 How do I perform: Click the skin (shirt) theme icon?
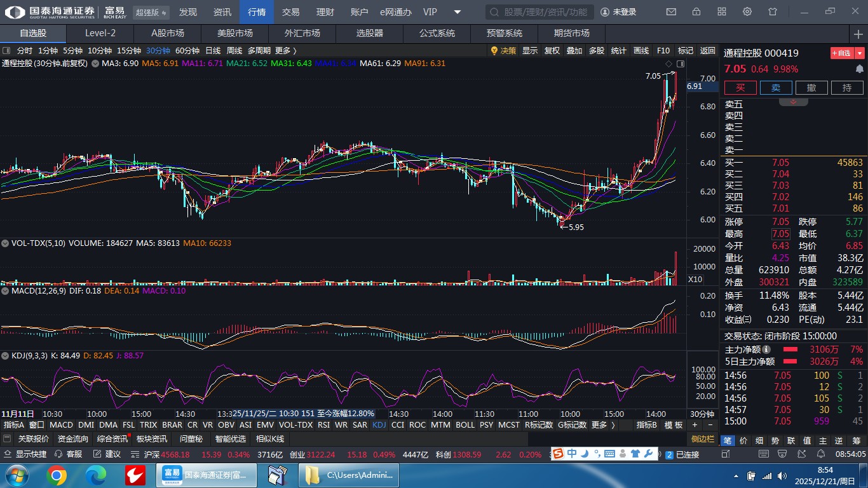coord(773,12)
